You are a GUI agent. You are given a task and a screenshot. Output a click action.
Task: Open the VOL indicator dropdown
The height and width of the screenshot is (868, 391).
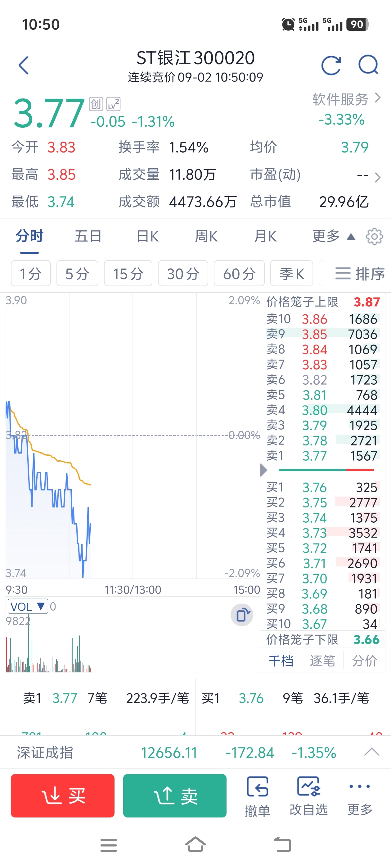click(x=28, y=606)
